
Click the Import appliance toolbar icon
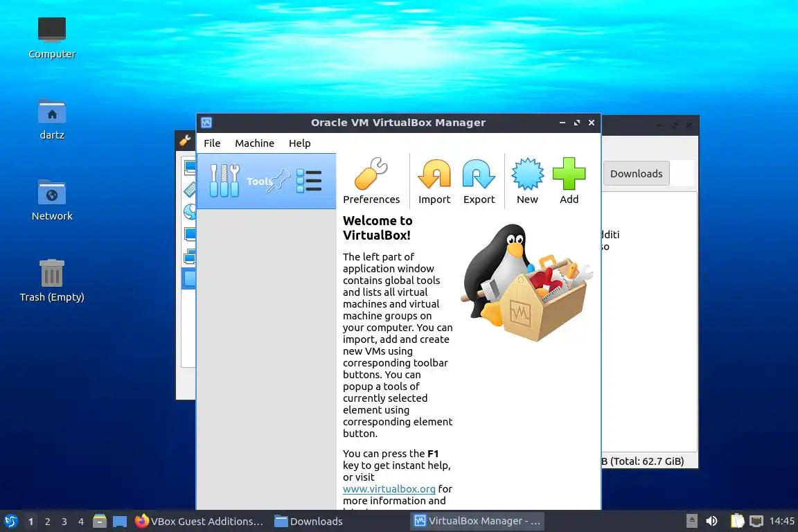coord(434,181)
